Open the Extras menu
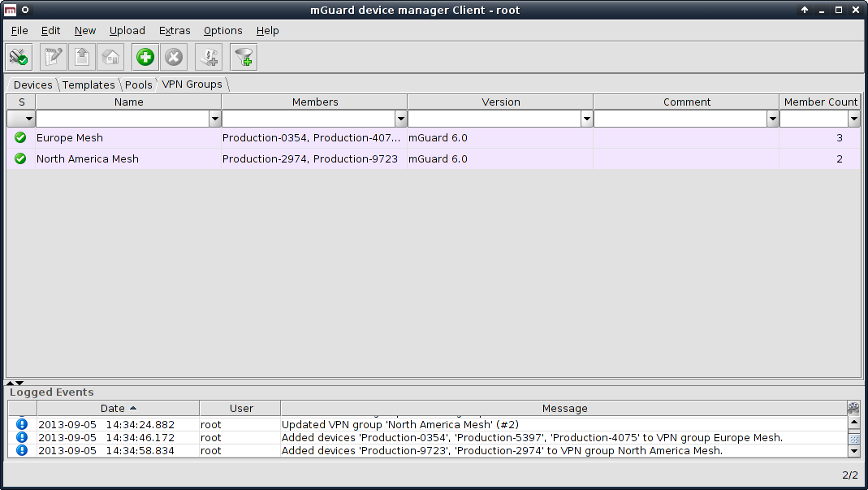Viewport: 868px width, 490px height. tap(175, 31)
